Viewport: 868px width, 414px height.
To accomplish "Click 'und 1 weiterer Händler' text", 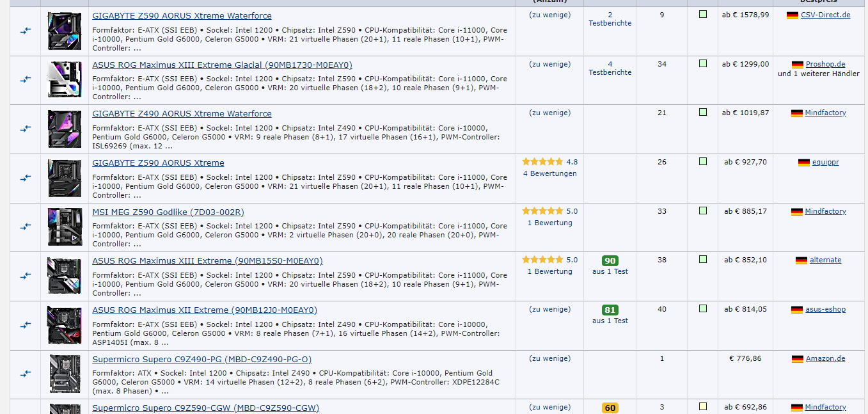I will (x=819, y=74).
